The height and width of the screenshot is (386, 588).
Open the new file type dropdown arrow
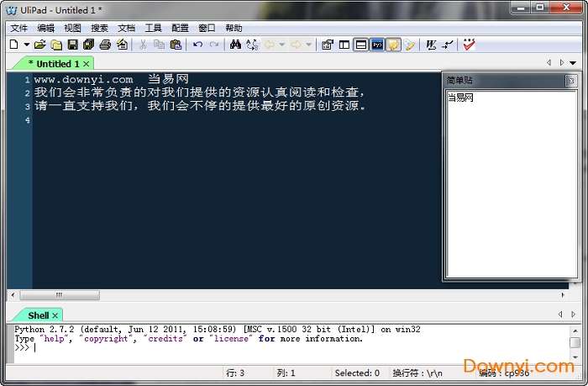coord(27,45)
